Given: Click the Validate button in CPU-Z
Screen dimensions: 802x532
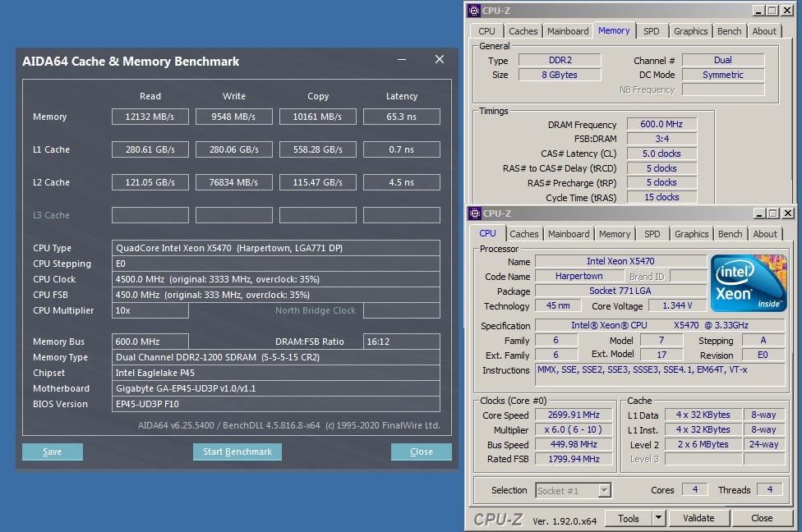Looking at the screenshot, I should tap(698, 518).
